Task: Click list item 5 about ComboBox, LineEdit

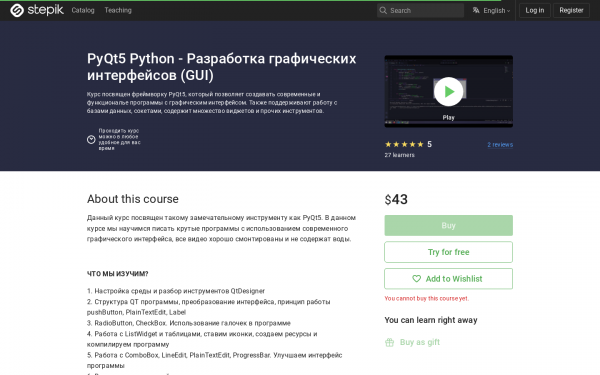Action: (x=214, y=360)
